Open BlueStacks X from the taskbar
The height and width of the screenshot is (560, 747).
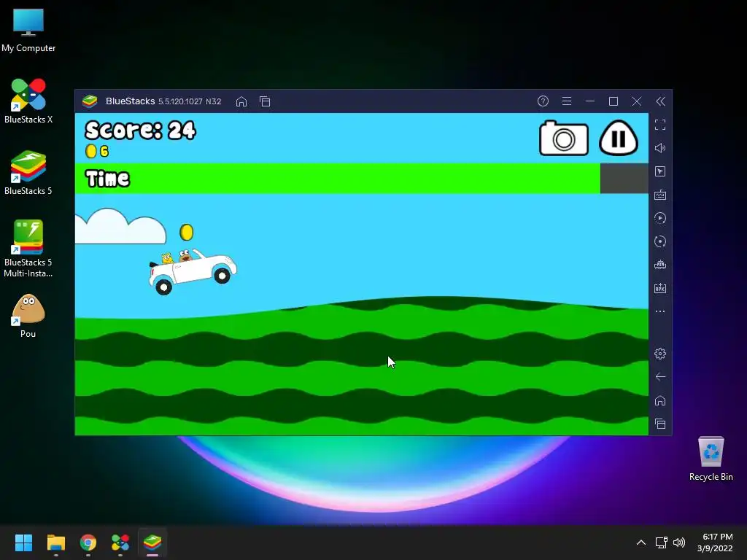[x=120, y=542]
